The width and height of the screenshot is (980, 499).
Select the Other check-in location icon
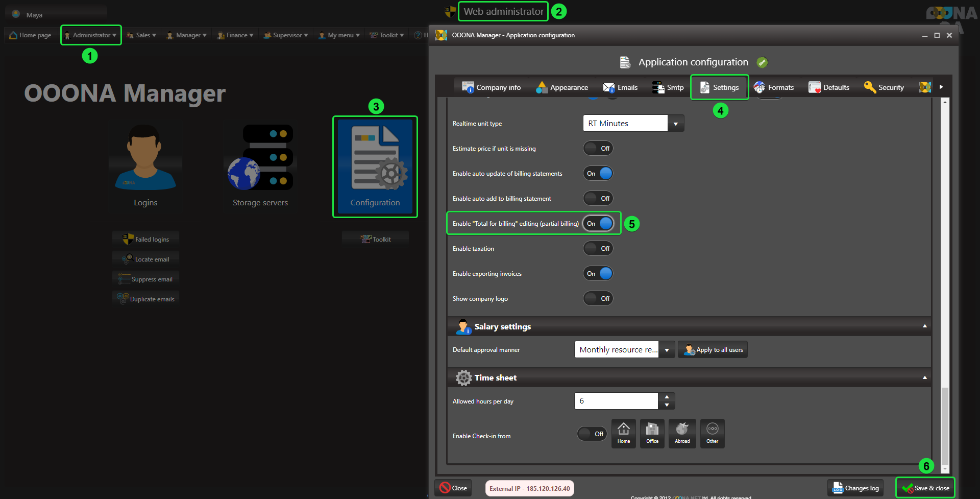click(x=712, y=433)
